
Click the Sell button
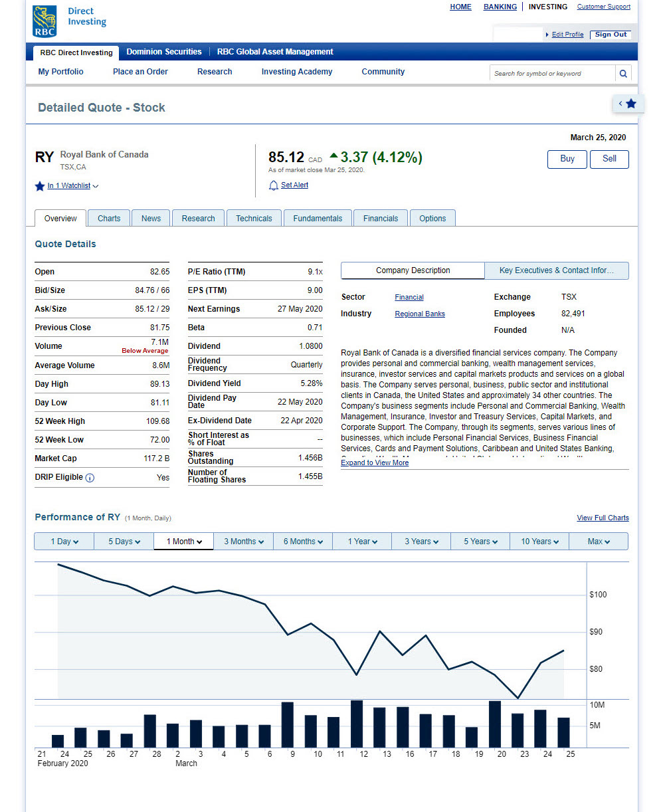(x=609, y=159)
